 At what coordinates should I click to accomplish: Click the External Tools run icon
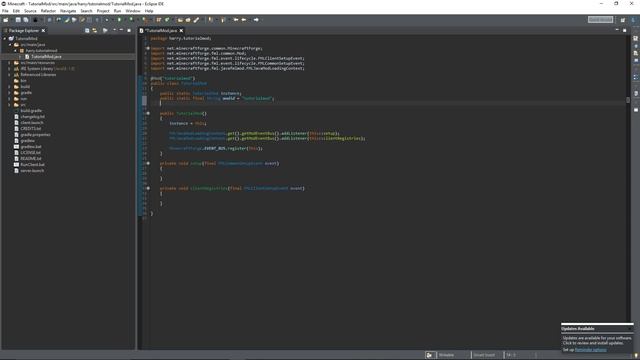click(x=144, y=20)
